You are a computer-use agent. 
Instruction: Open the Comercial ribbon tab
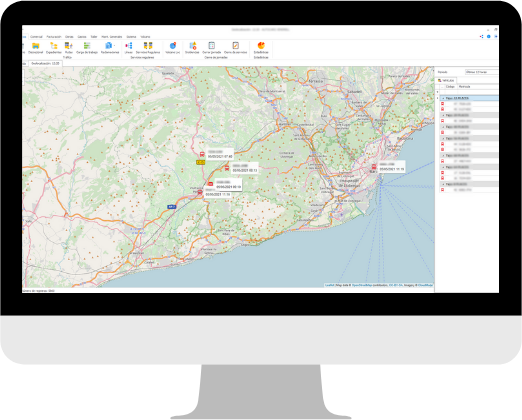click(36, 37)
